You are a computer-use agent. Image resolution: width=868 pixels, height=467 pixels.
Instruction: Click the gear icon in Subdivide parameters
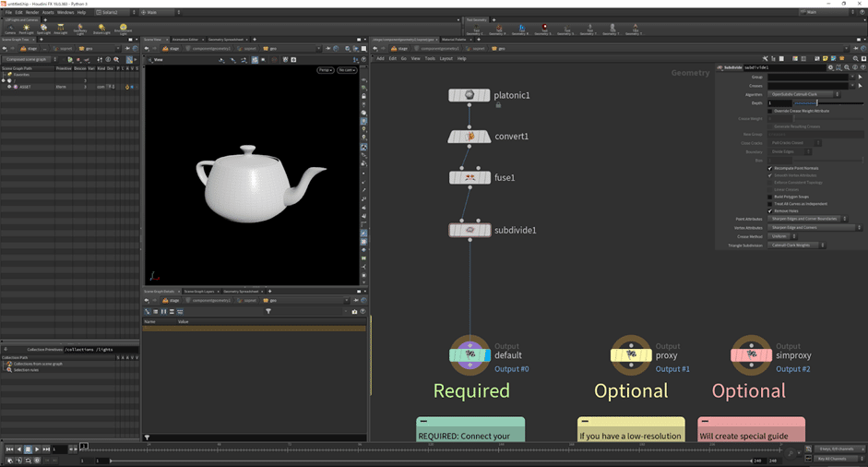[x=829, y=67]
